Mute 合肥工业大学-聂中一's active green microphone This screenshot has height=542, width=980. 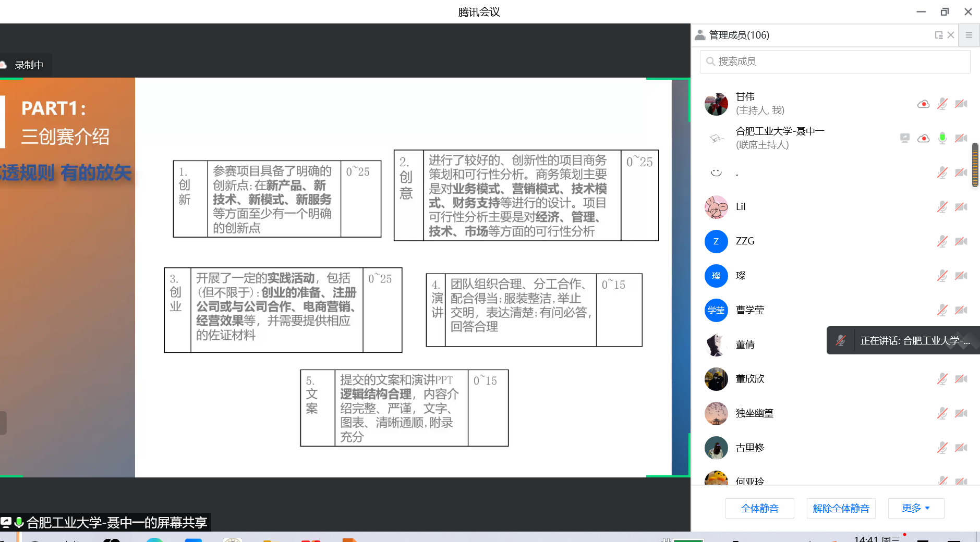[942, 138]
